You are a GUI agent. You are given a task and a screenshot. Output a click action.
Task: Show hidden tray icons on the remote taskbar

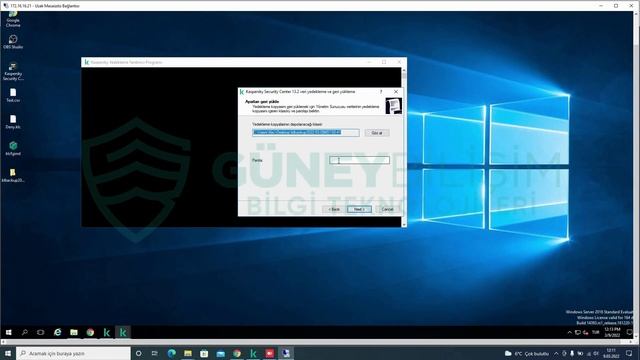point(569,333)
